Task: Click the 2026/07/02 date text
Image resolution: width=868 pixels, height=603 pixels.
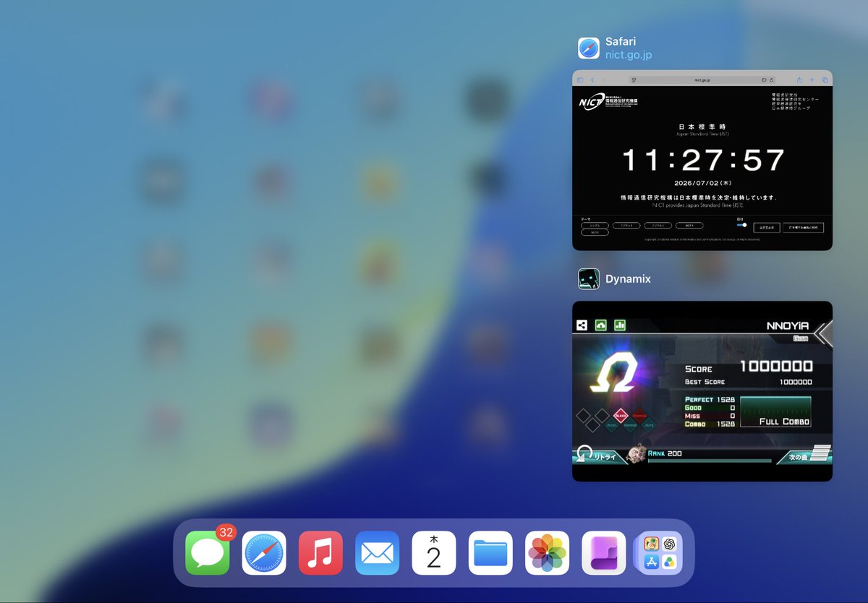Action: point(703,183)
